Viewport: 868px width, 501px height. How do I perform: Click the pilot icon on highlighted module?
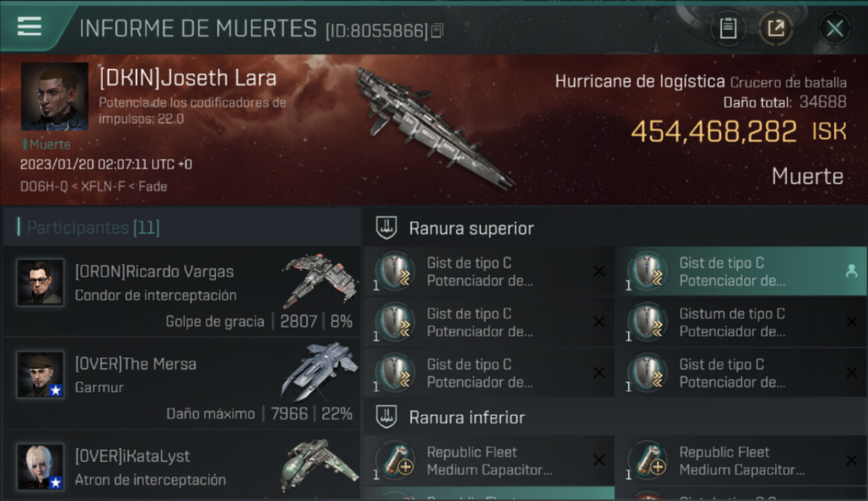tap(851, 271)
